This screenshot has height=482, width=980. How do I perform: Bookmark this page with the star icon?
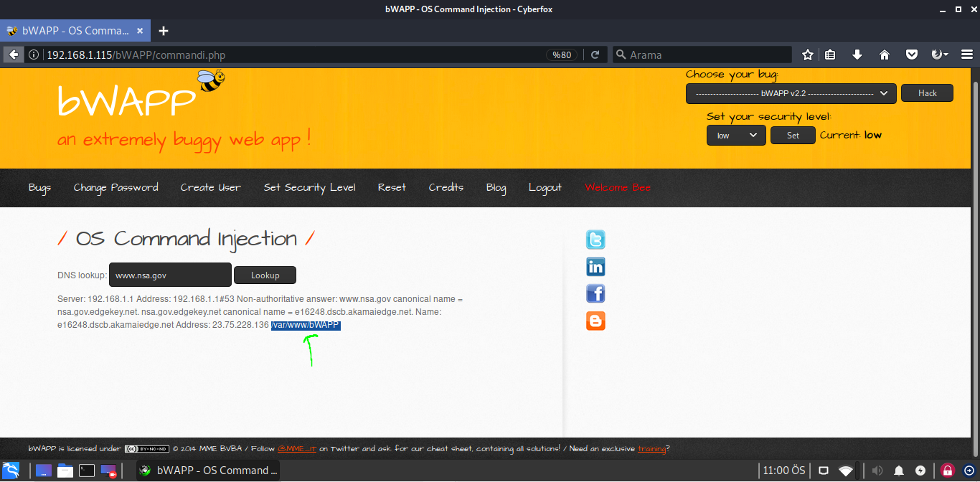click(x=808, y=55)
